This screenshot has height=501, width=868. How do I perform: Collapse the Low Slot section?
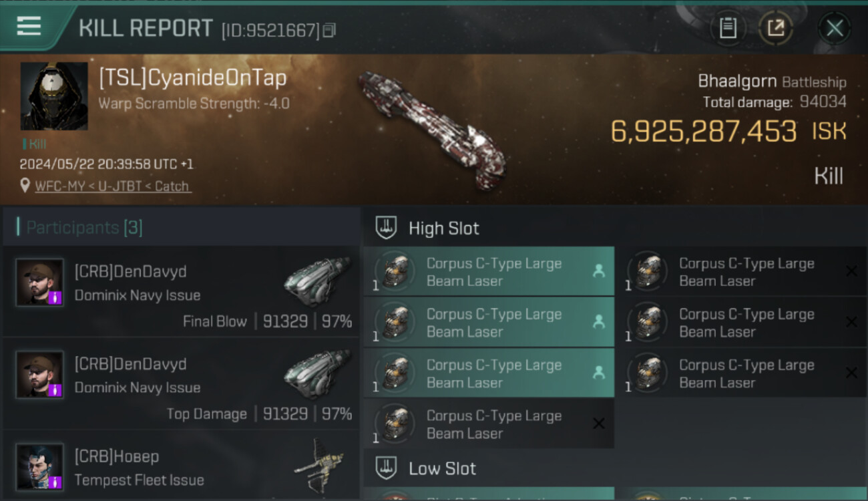coord(442,468)
